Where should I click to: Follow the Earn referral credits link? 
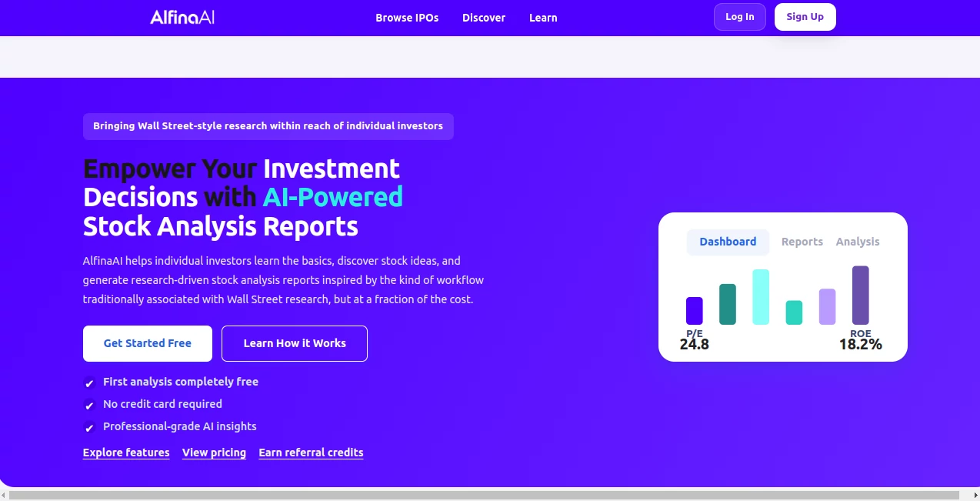tap(311, 453)
